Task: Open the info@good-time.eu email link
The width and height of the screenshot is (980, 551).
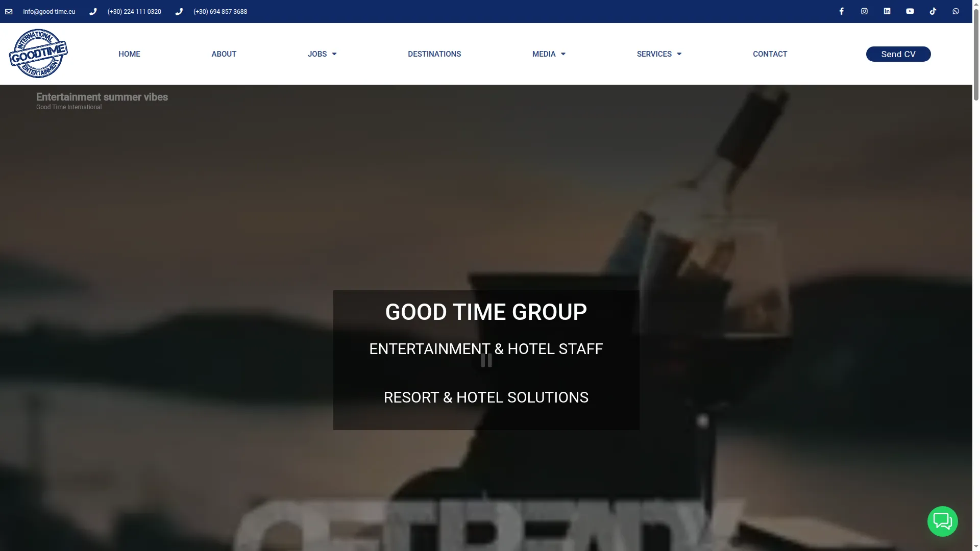Action: tap(49, 12)
